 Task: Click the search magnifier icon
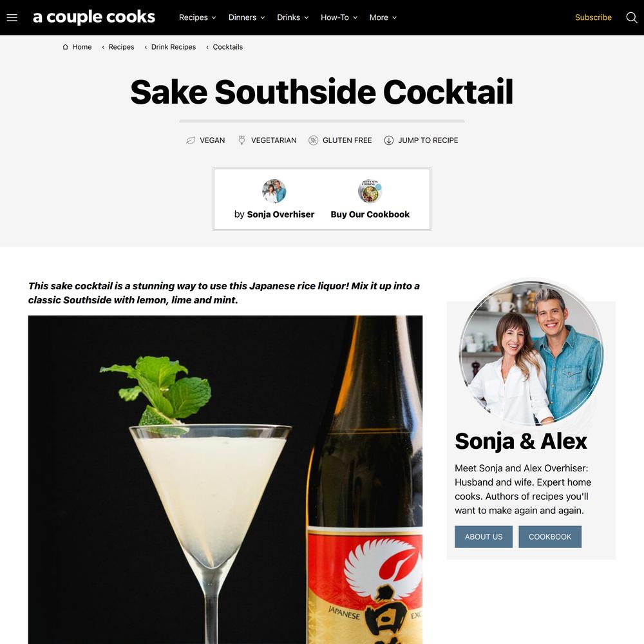point(631,17)
